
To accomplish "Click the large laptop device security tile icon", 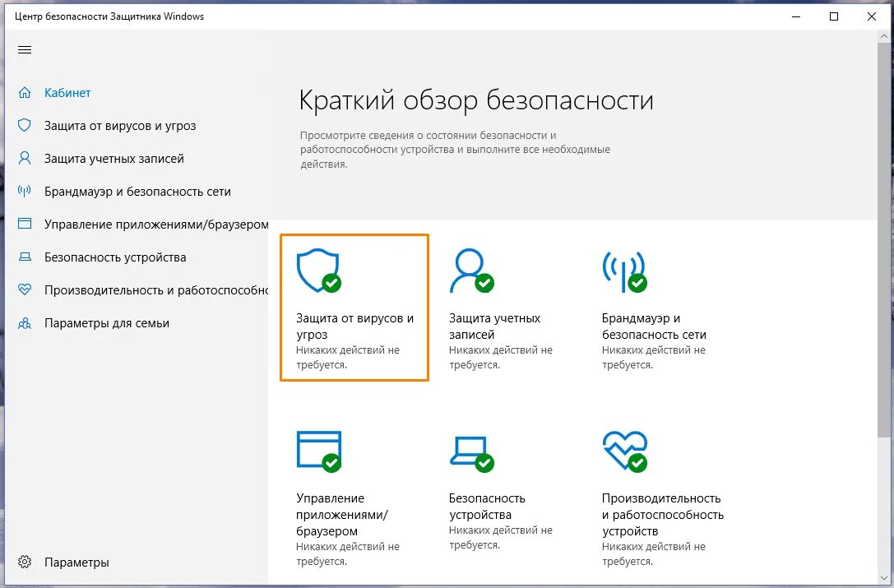I will click(471, 454).
